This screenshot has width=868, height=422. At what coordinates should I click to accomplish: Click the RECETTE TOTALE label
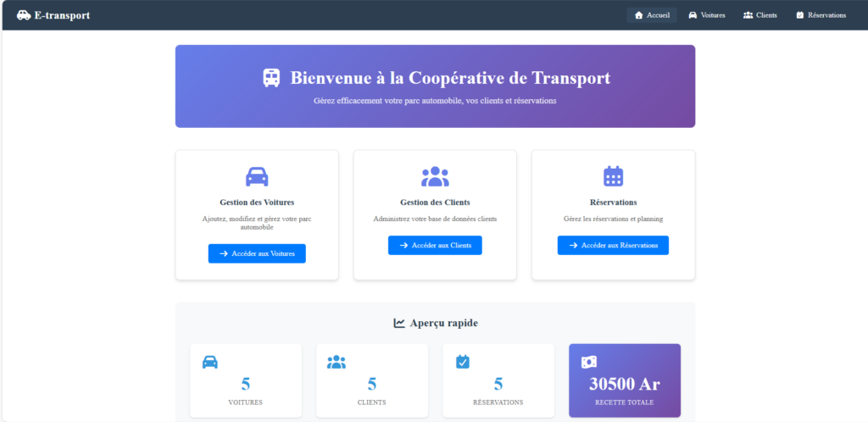click(625, 403)
